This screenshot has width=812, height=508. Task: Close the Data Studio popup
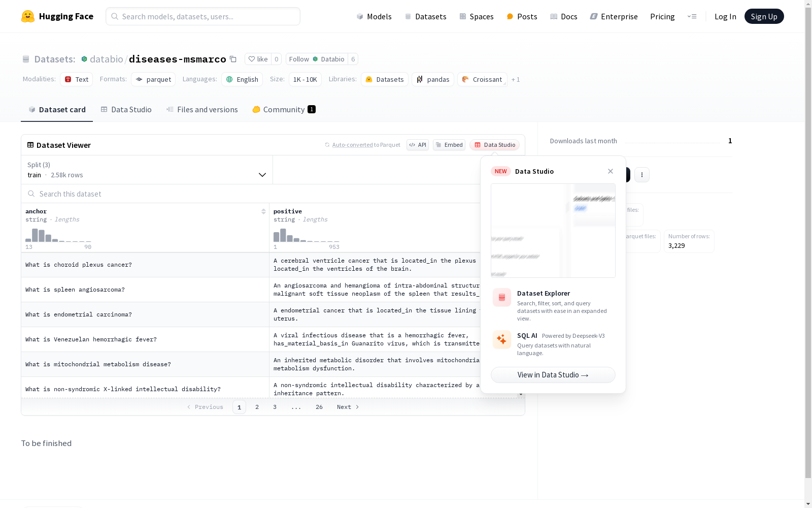pyautogui.click(x=611, y=171)
